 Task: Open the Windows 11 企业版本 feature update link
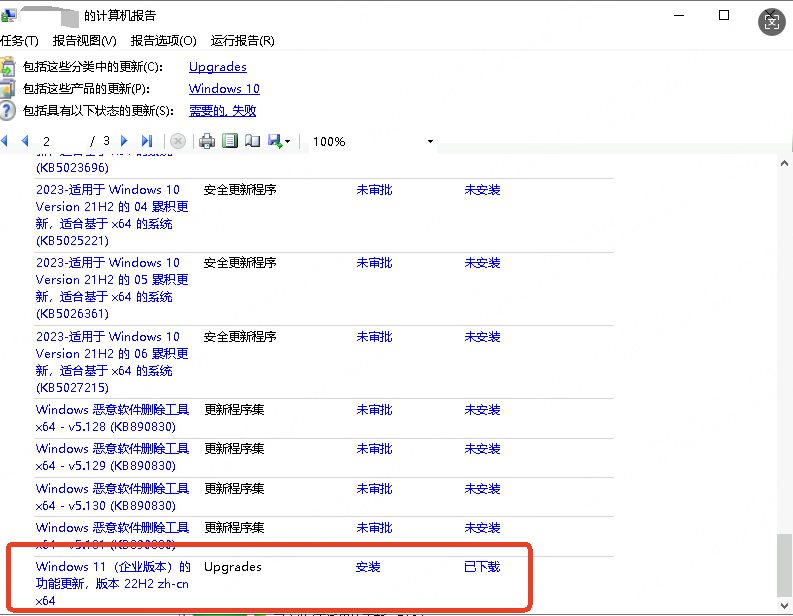(x=113, y=584)
